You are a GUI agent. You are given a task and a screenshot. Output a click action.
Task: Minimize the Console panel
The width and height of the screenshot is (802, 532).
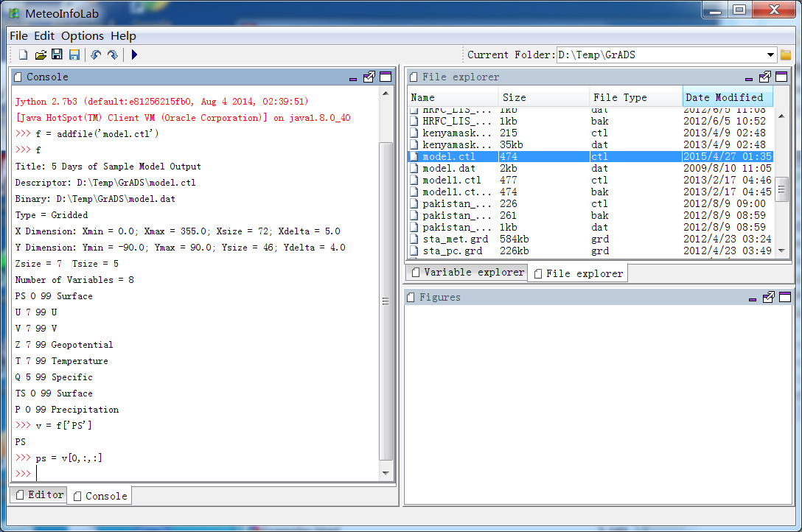pos(353,78)
